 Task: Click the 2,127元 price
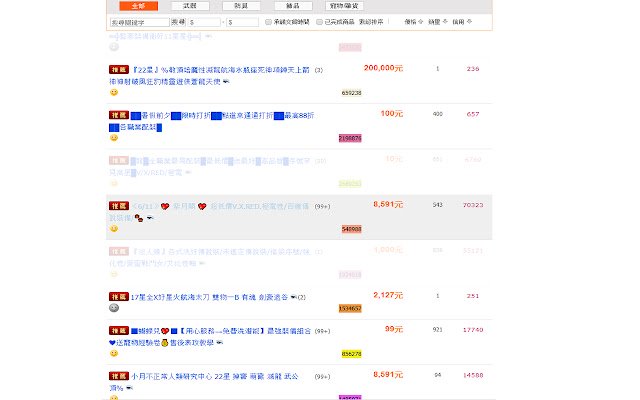388,295
